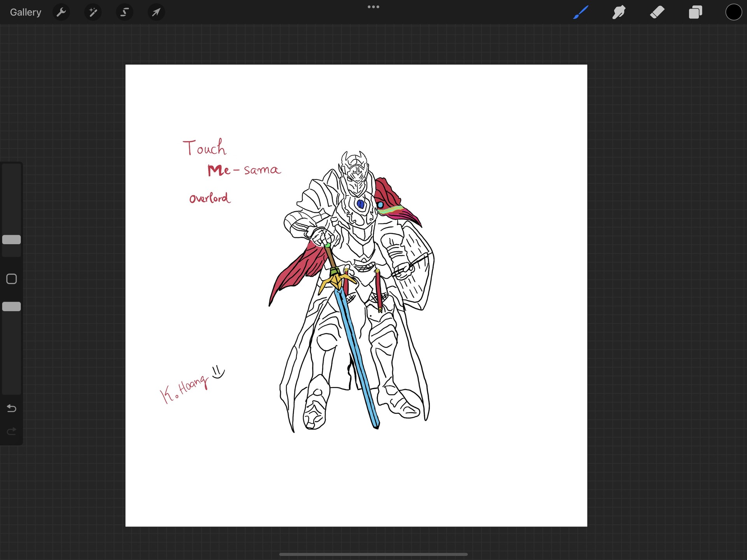Screen dimensions: 747x560
Task: Select the Eraser tool
Action: click(x=657, y=12)
